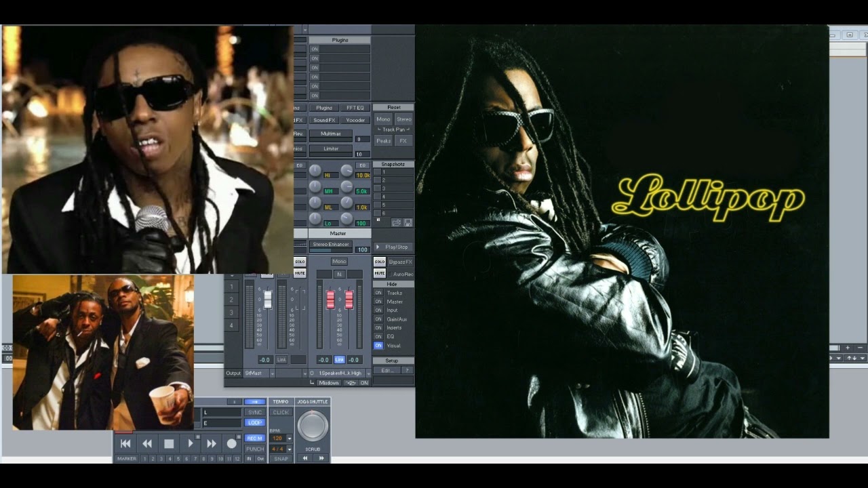
Task: Start playback with the play triangle button
Action: pyautogui.click(x=191, y=444)
